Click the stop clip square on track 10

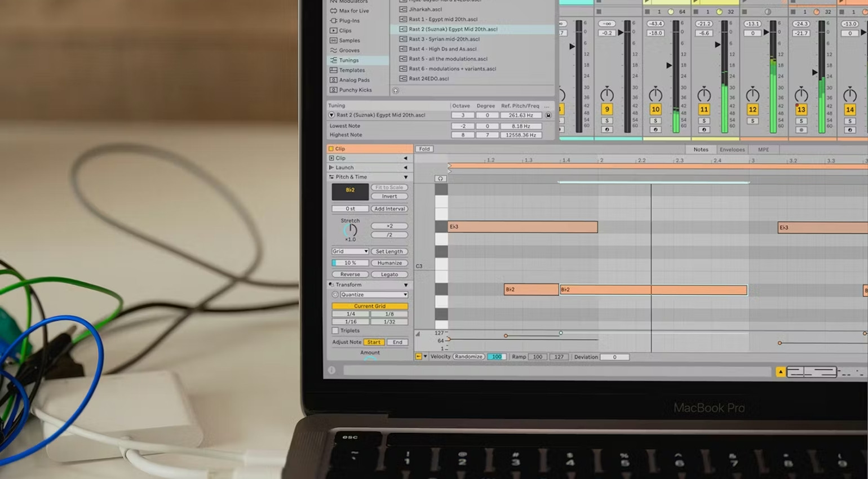click(x=648, y=12)
